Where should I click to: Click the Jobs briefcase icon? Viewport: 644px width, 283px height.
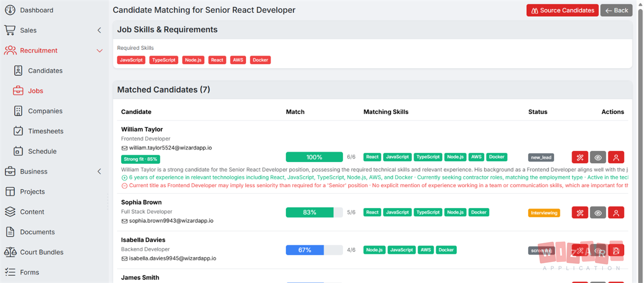point(18,91)
